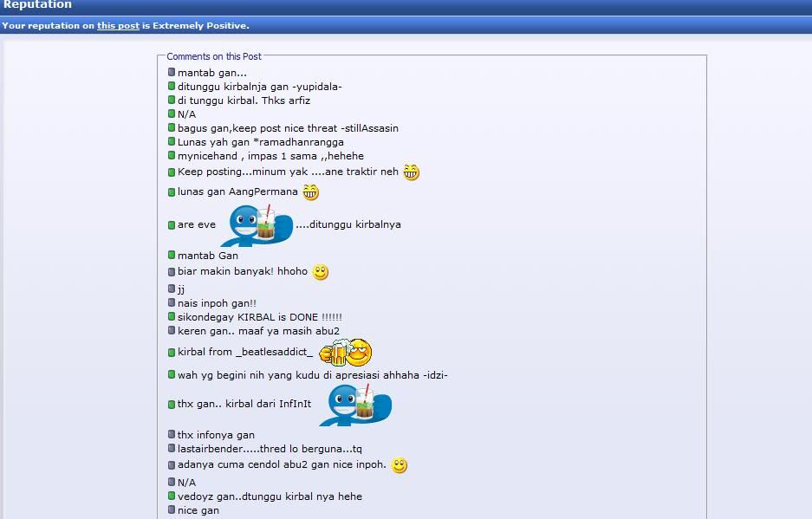Click green icon beside 'lunas gan AangPermana'
This screenshot has width=812, height=519.
172,192
